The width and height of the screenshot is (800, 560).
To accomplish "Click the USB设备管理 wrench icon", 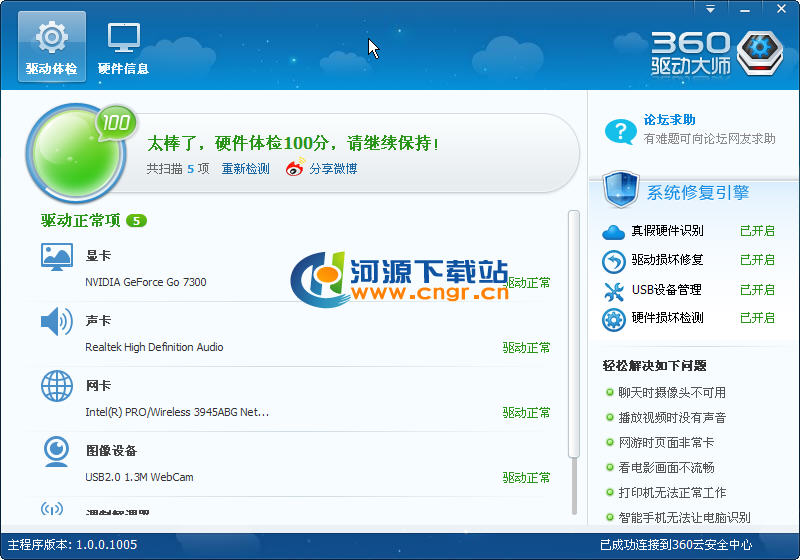I will click(x=613, y=290).
